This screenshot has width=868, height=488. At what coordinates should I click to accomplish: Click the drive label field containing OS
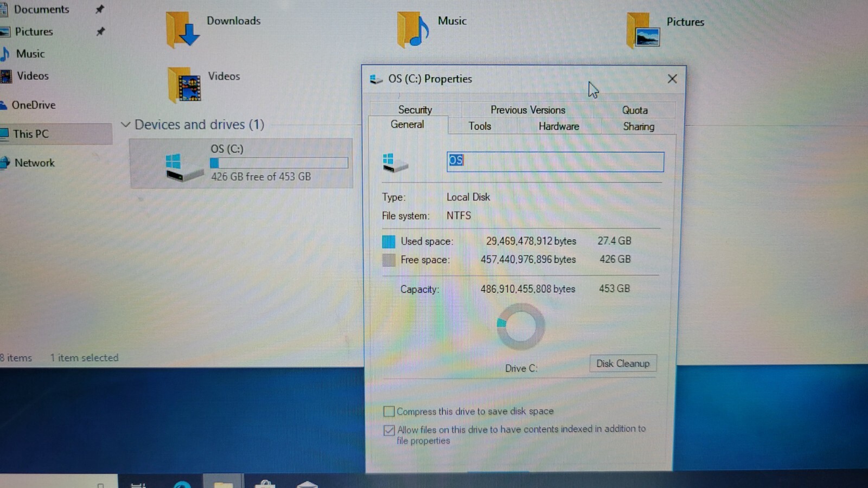coord(555,162)
